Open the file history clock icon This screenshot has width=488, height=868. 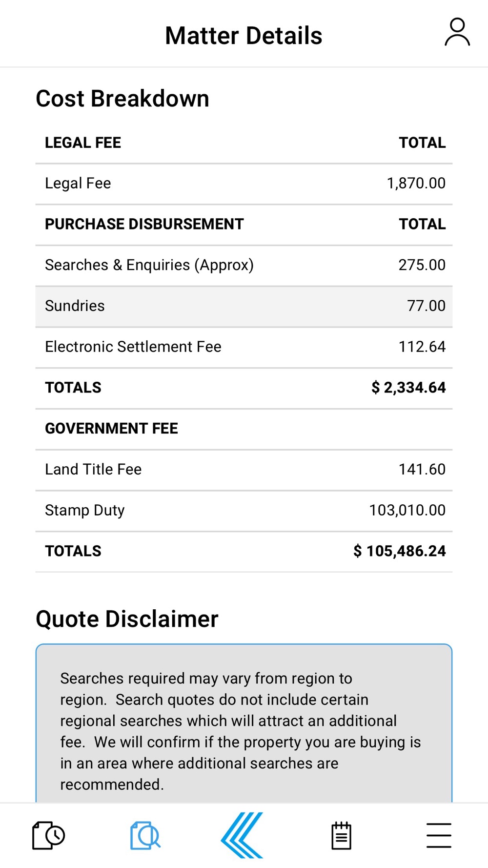click(x=48, y=835)
